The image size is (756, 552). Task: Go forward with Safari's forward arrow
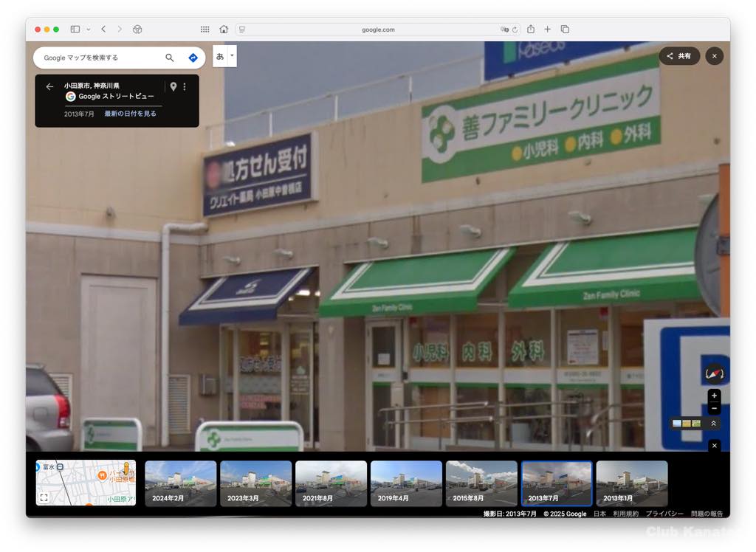point(120,30)
